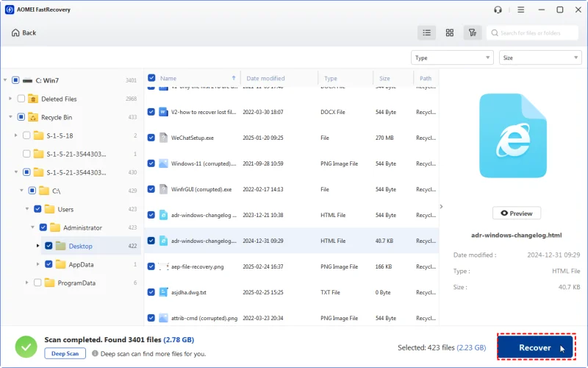The height and width of the screenshot is (368, 588).
Task: Click the Deep Scan info icon
Action: click(93, 353)
